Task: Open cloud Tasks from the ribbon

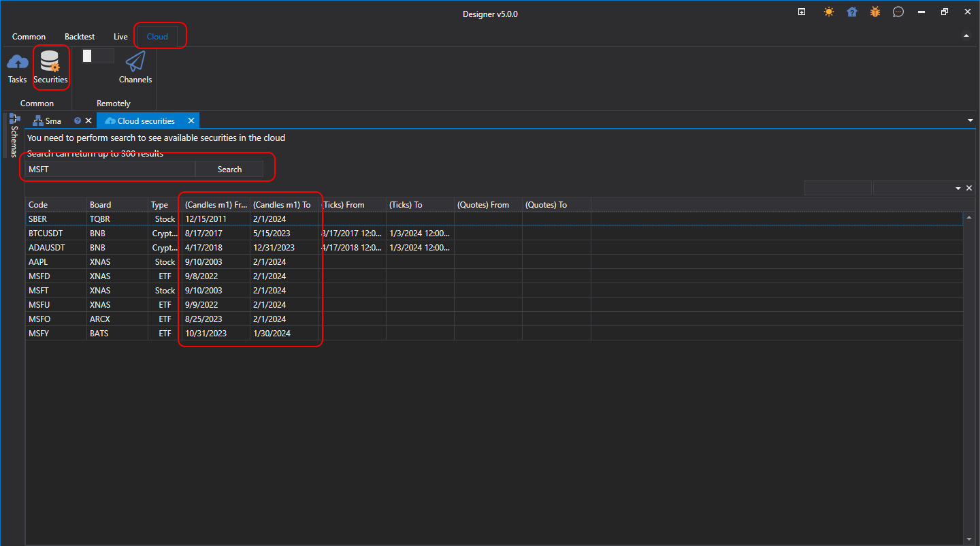Action: [x=17, y=68]
